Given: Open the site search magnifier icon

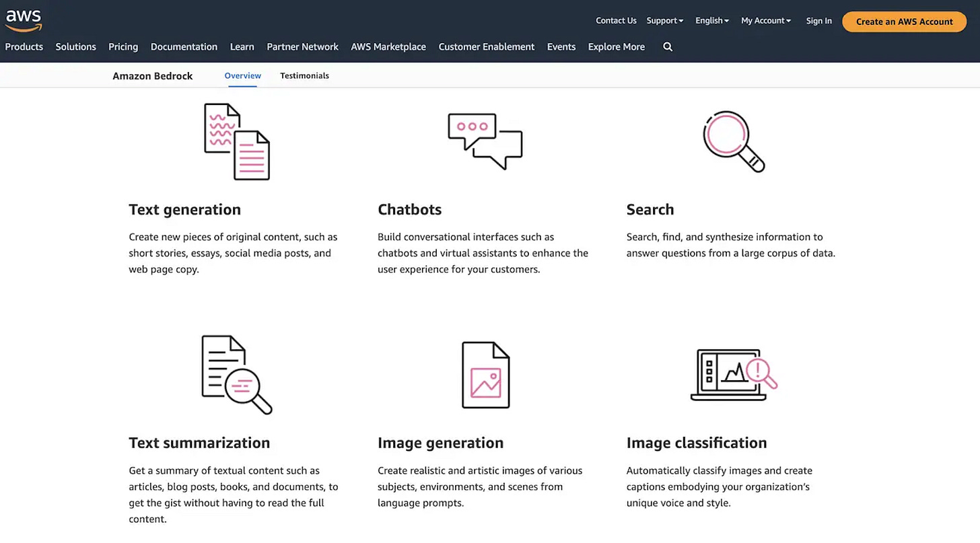Looking at the screenshot, I should [x=668, y=47].
